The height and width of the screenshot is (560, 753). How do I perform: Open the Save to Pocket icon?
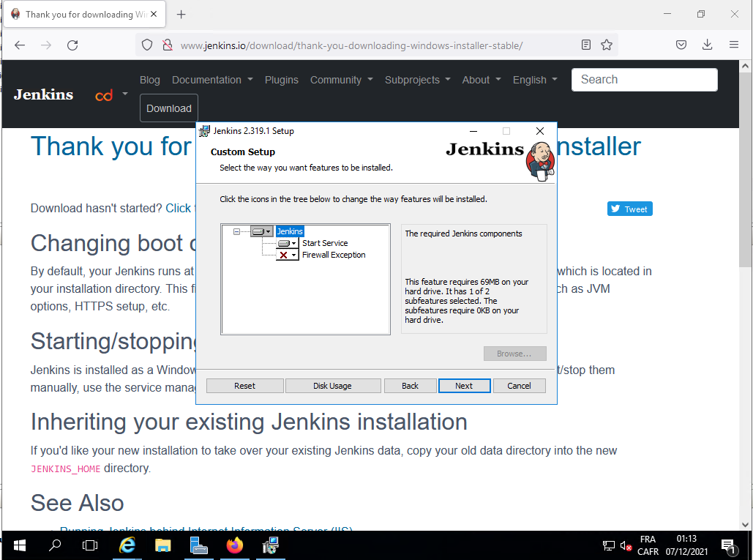(x=681, y=45)
